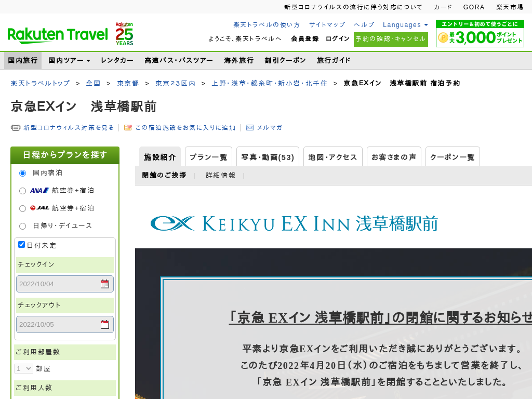Select the 日帰り・デイユース radio option

point(23,227)
